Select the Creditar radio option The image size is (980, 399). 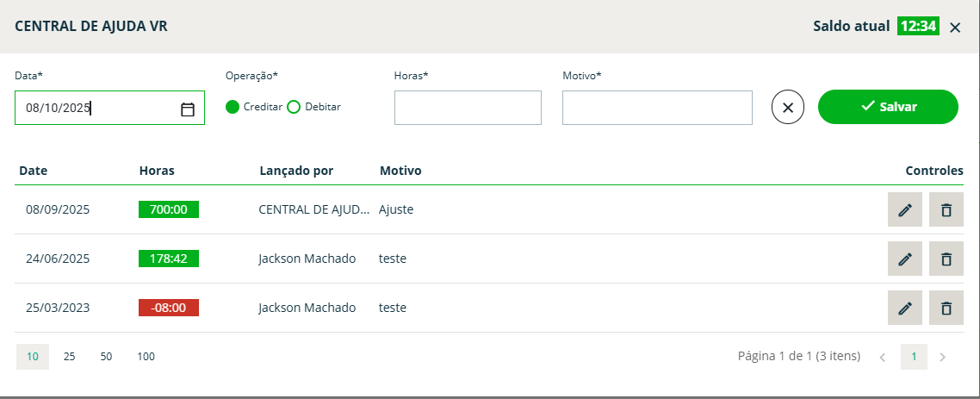pos(233,107)
